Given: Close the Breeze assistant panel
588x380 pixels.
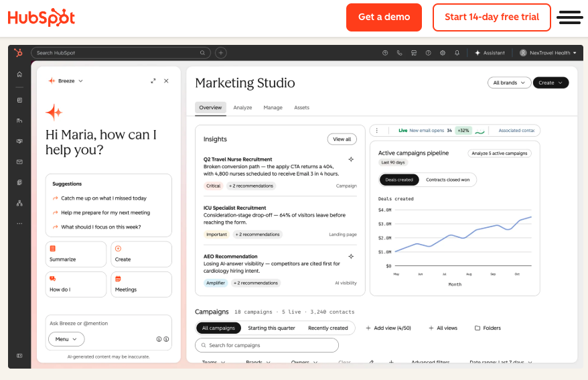Looking at the screenshot, I should coord(166,80).
